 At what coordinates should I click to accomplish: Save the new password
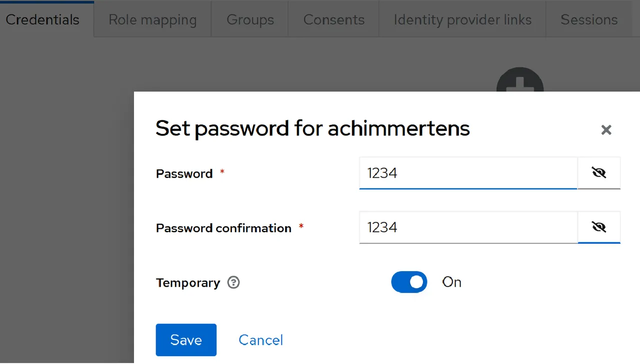tap(186, 340)
